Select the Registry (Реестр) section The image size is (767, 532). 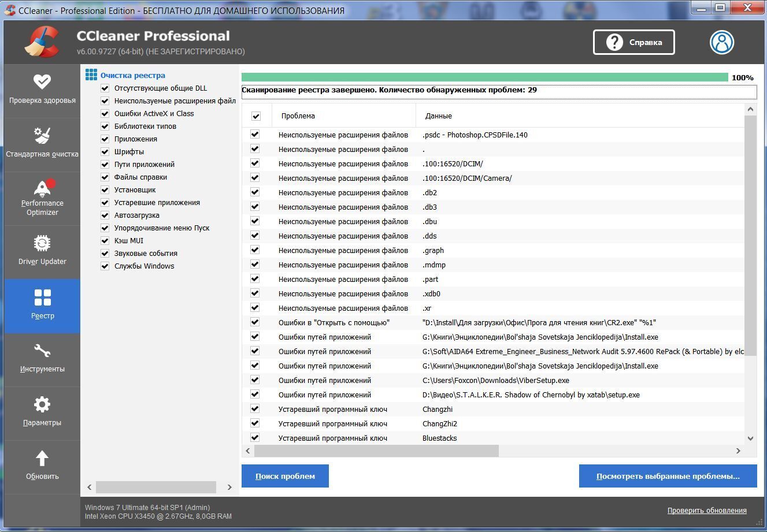42,306
